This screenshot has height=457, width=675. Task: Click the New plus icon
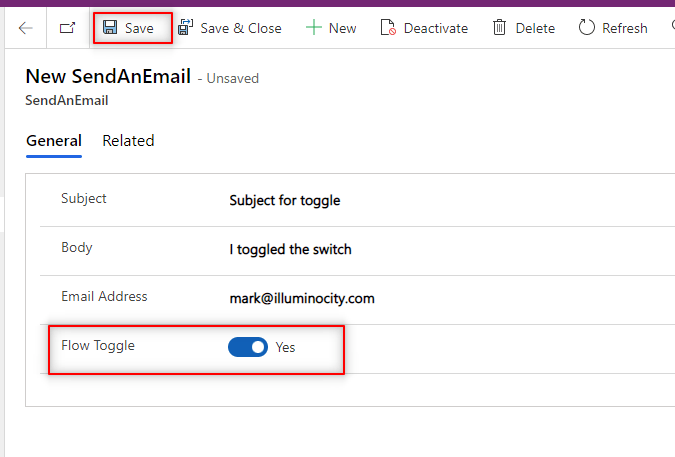pyautogui.click(x=313, y=28)
